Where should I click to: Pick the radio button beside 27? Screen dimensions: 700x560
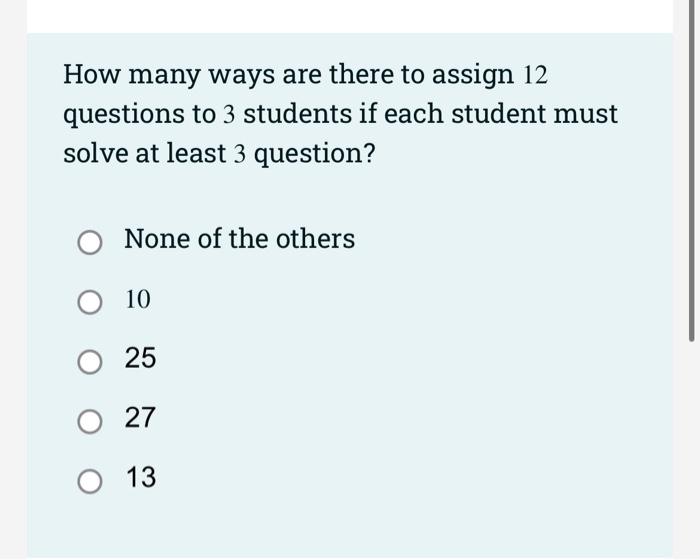[x=90, y=421]
